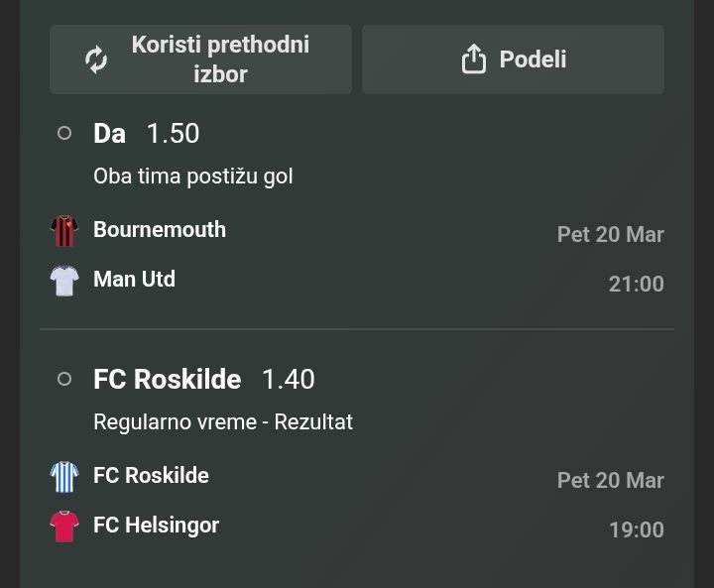Click the refresh arrows icon

tap(96, 59)
